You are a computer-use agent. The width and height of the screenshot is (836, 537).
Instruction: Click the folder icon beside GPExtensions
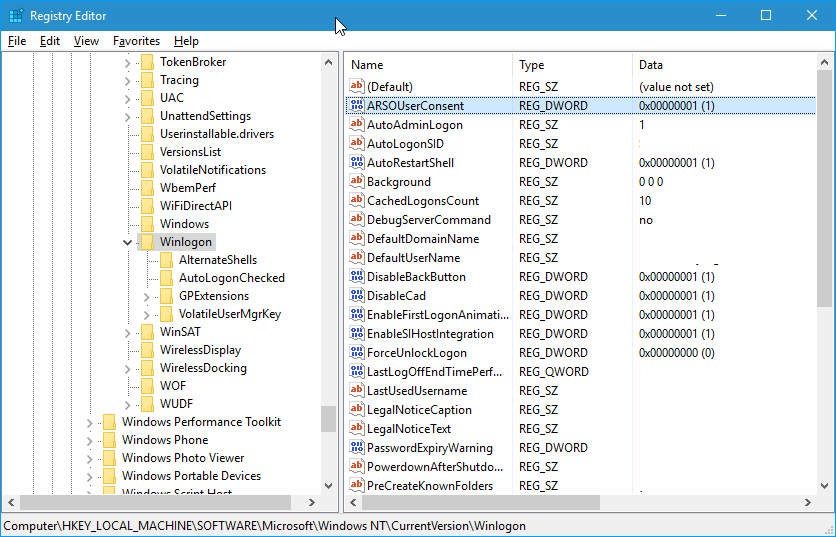click(x=166, y=296)
